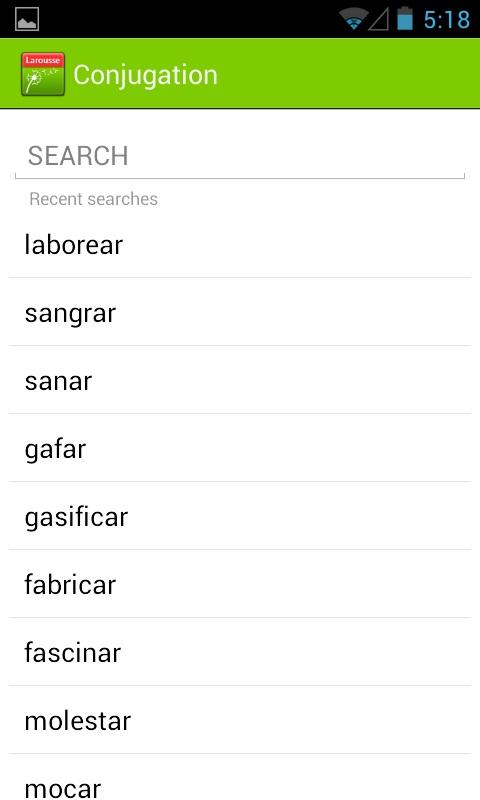Screen dimensions: 480x800
Task: Open the picture notification icon in status bar
Action: (27, 19)
